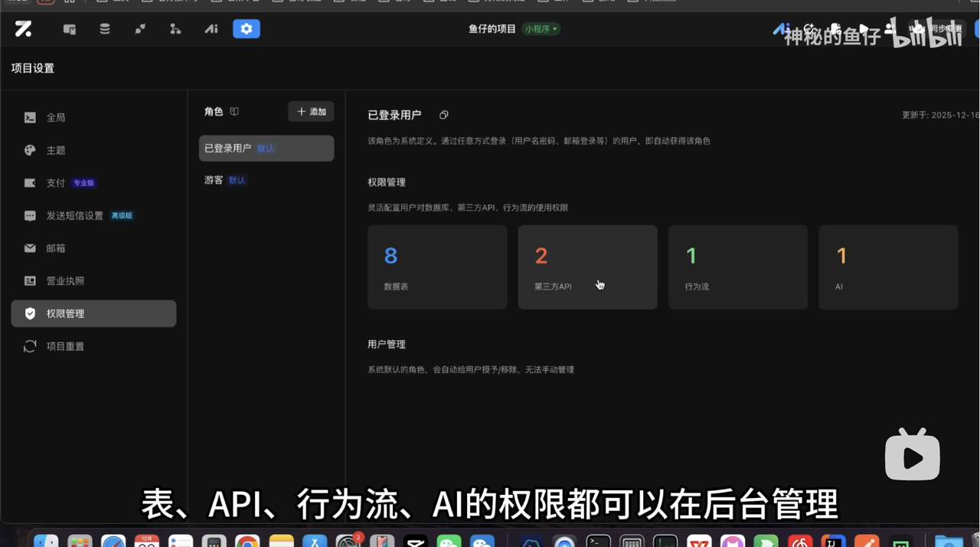Open the 行为流 permission card
This screenshot has height=547, width=980.
coord(738,267)
